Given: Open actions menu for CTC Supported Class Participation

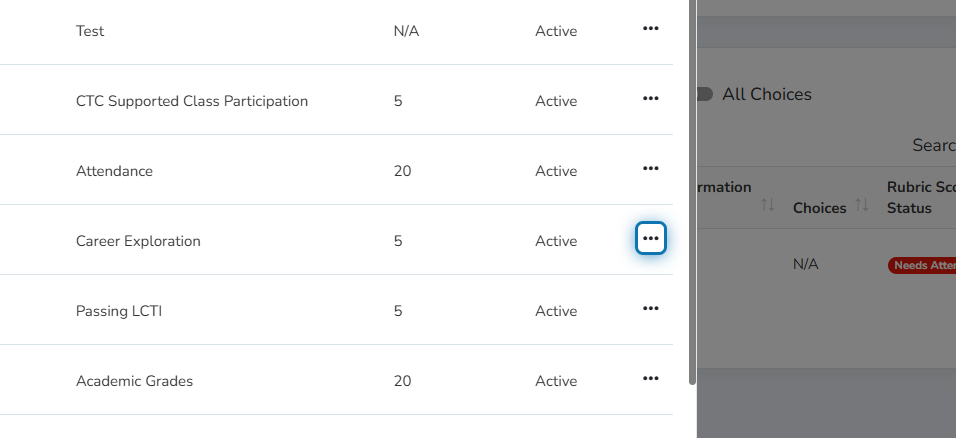Looking at the screenshot, I should (x=651, y=98).
